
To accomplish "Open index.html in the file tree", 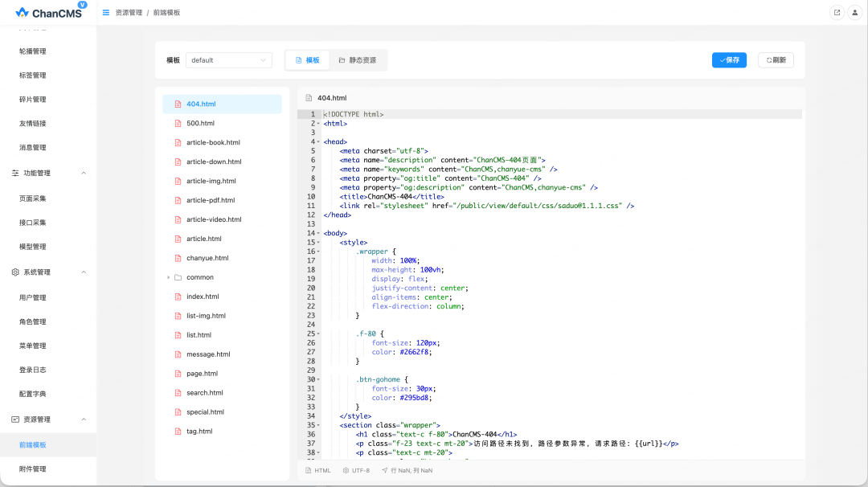I will 203,297.
